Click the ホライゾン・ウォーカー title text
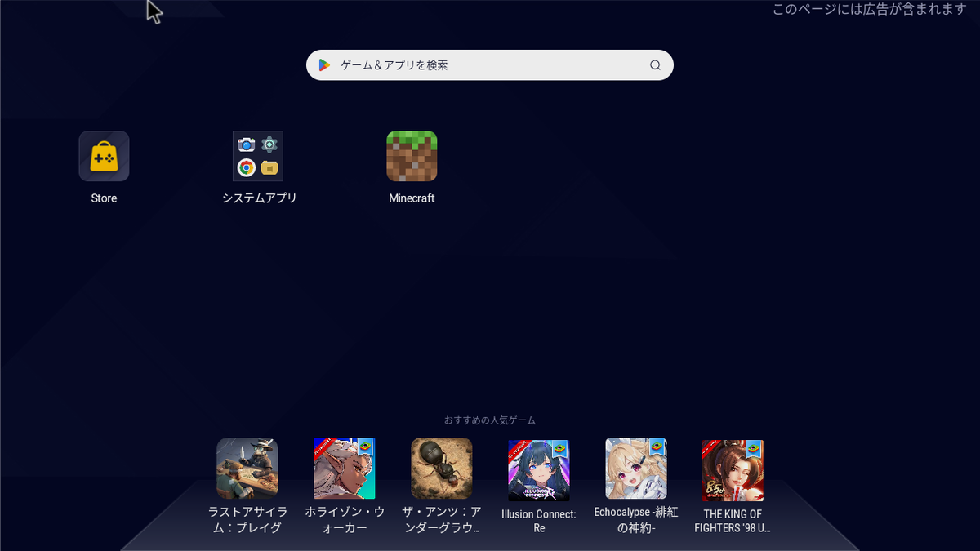Screen dimensions: 980x551 click(345, 520)
